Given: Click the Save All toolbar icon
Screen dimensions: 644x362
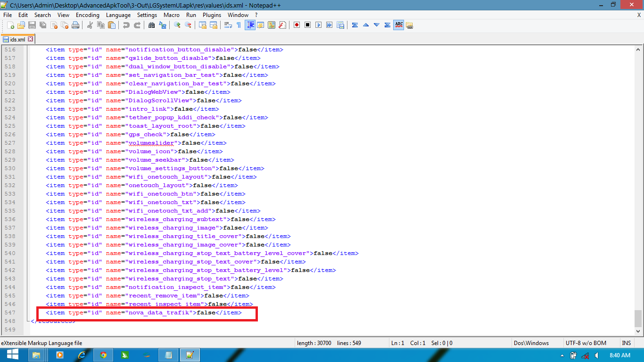Looking at the screenshot, I should pos(43,25).
